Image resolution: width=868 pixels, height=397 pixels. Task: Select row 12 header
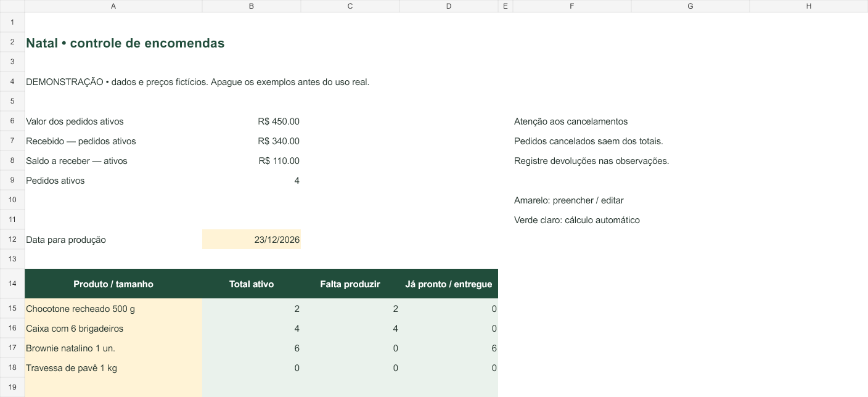(12, 239)
